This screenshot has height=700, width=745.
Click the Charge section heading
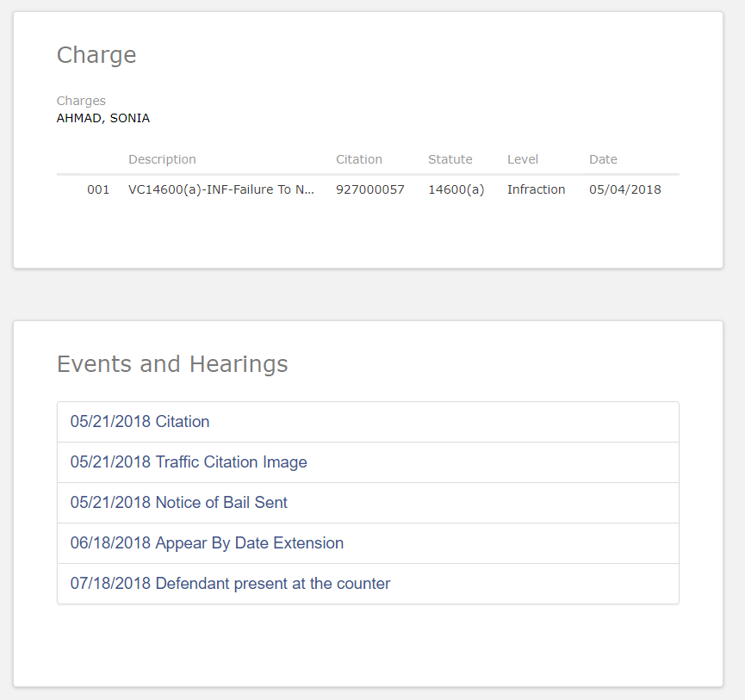pos(96,55)
